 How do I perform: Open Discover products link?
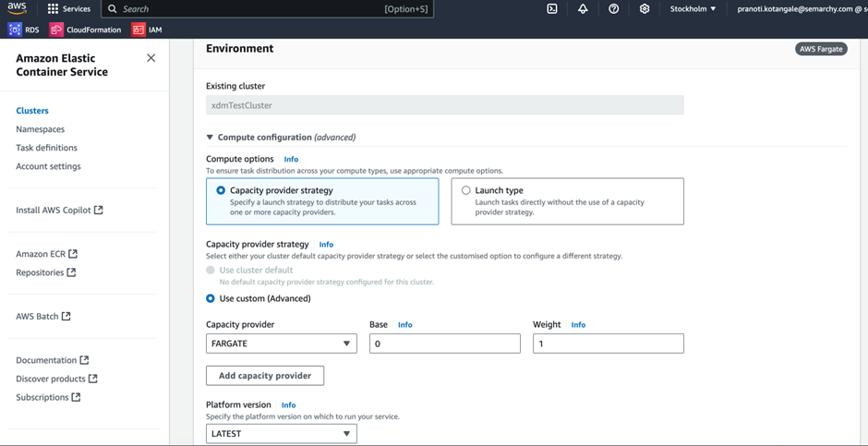(51, 379)
